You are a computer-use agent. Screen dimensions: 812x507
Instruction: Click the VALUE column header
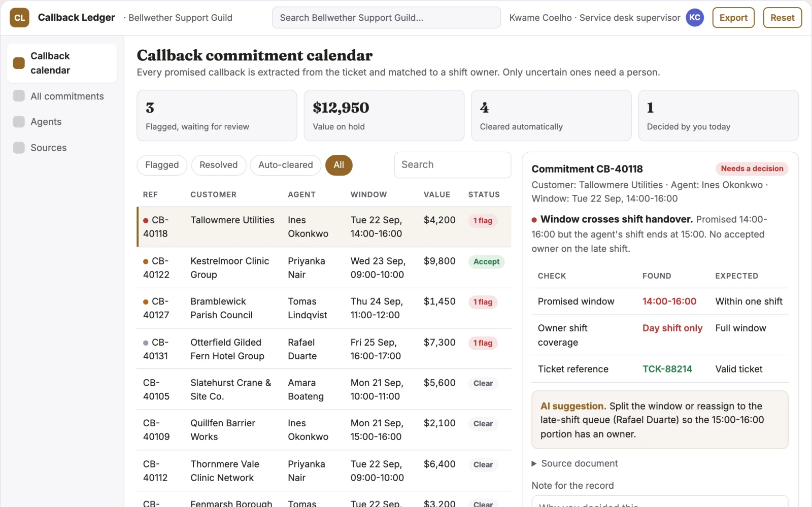[437, 194]
